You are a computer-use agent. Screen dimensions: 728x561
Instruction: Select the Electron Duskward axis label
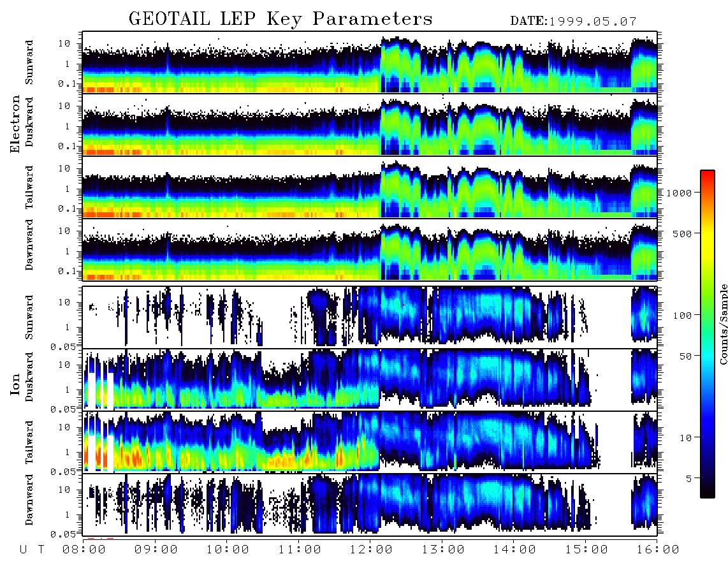29,122
